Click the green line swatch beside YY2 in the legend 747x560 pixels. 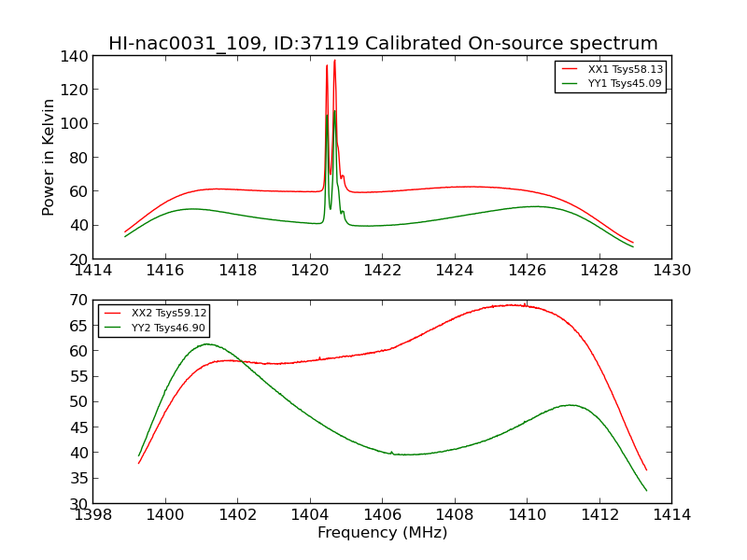113,328
